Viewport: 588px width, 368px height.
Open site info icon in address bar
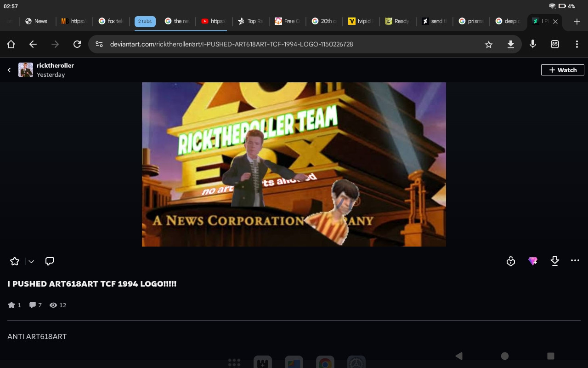pyautogui.click(x=99, y=44)
